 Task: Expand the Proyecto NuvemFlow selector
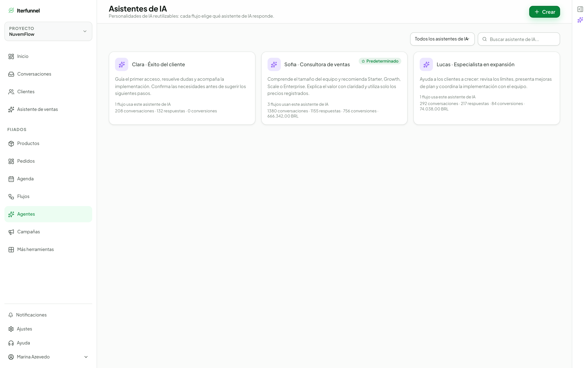[x=48, y=31]
